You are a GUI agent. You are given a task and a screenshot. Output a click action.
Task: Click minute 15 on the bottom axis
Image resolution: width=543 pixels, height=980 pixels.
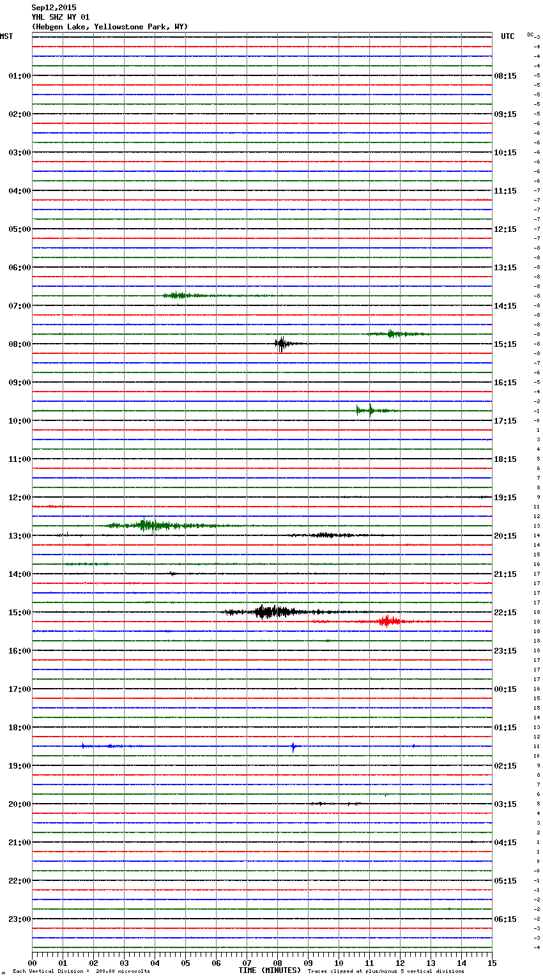(492, 963)
